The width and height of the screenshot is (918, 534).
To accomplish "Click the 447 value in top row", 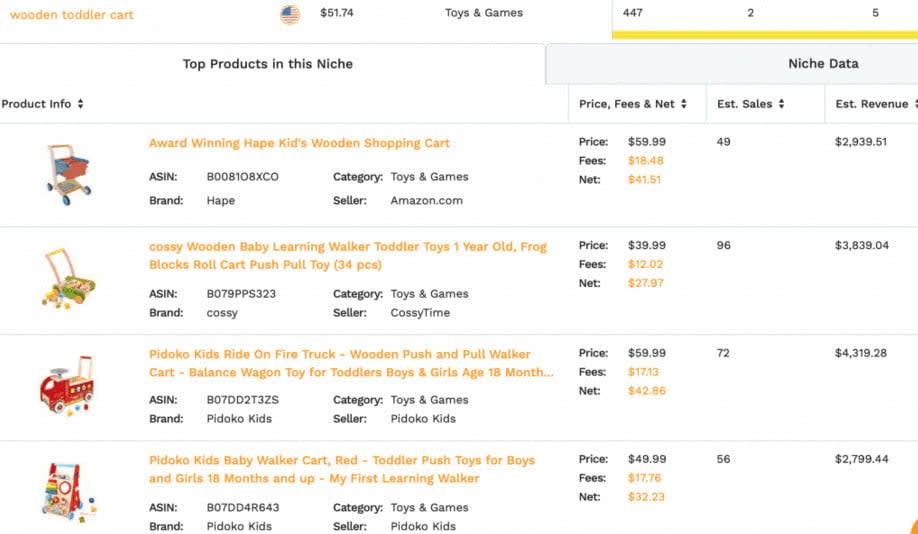I will tap(632, 13).
